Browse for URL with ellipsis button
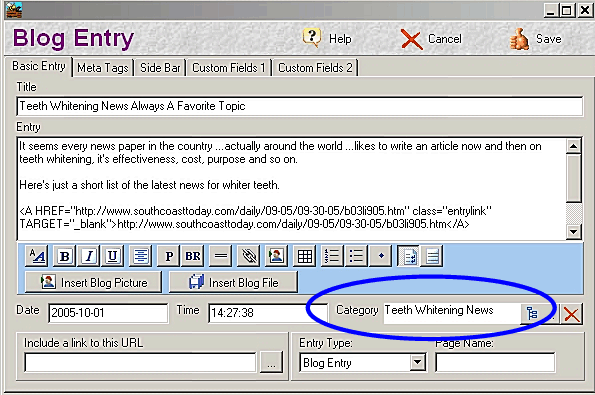Image resolution: width=595 pixels, height=395 pixels. point(271,362)
